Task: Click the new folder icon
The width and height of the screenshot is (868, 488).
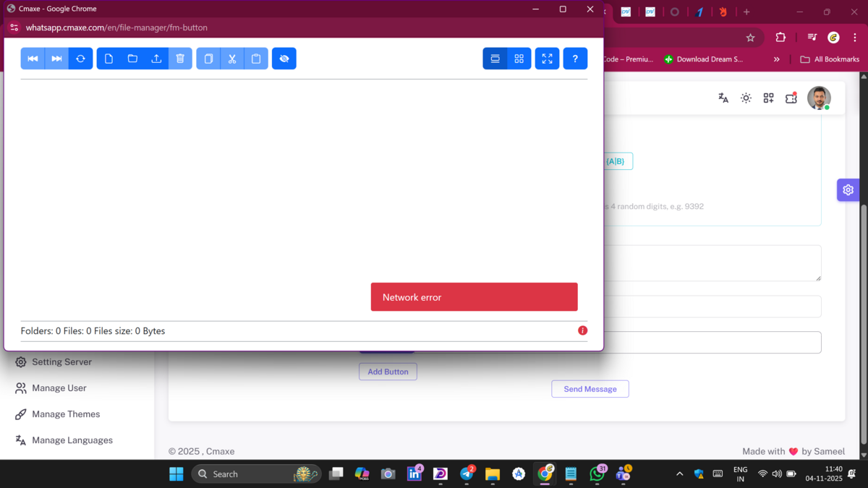Action: pos(132,59)
